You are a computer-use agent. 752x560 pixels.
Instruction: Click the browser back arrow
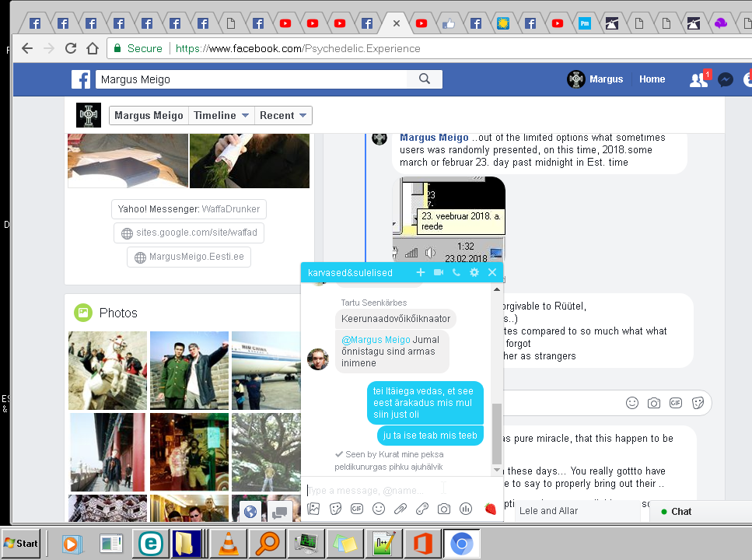[x=27, y=48]
